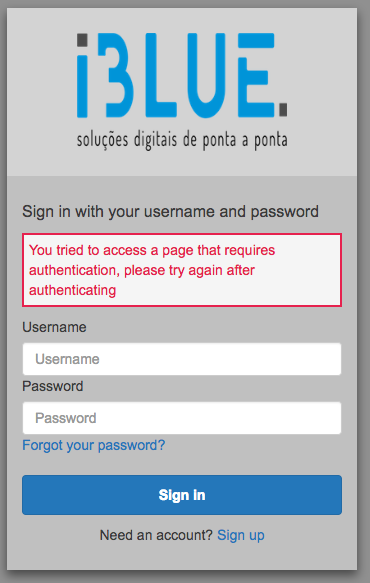Click the blue letter L in the logo

pos(161,75)
